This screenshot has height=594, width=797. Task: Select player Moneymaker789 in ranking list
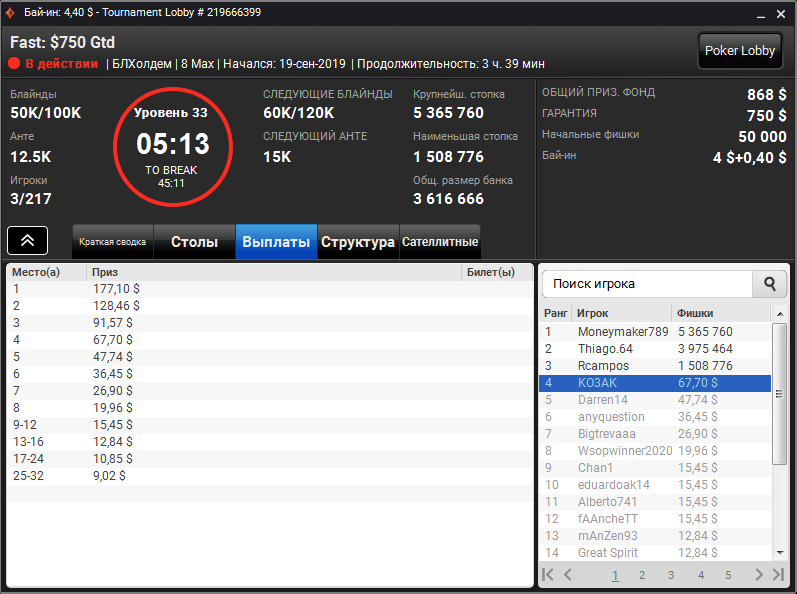click(x=655, y=332)
